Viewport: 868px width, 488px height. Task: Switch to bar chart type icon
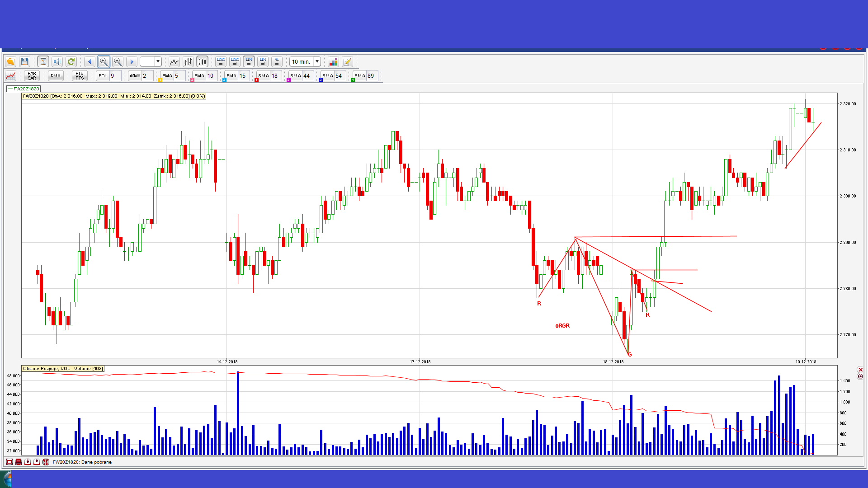click(x=188, y=61)
